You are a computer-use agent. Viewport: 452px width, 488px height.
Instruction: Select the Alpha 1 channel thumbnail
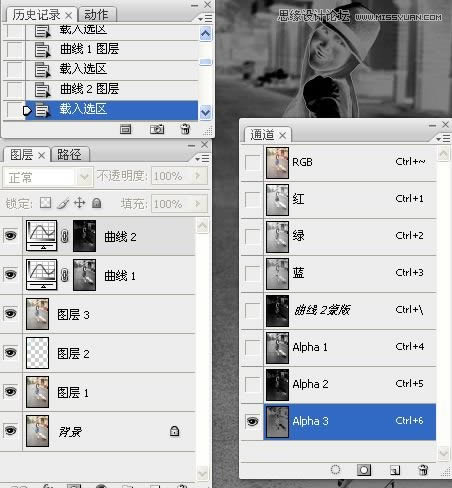(277, 348)
